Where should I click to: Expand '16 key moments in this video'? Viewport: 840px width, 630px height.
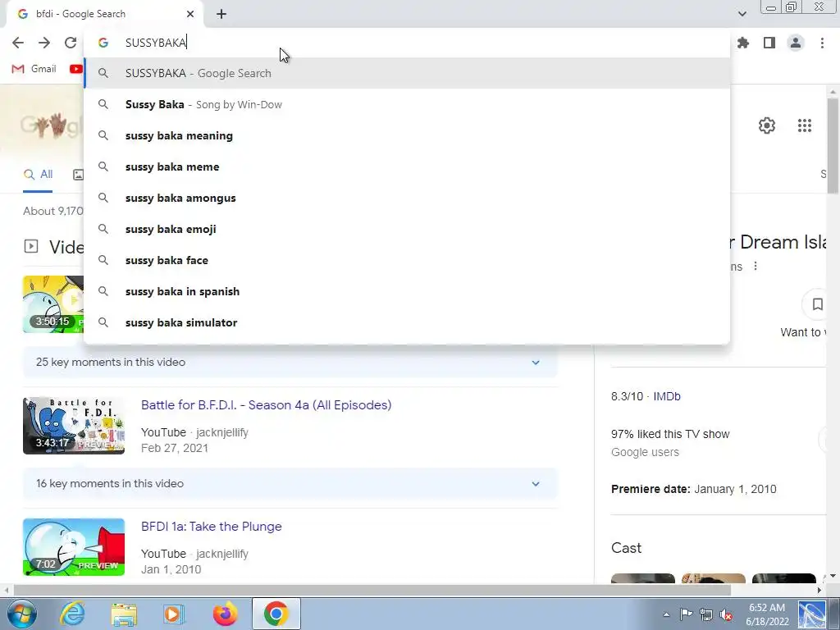point(290,484)
